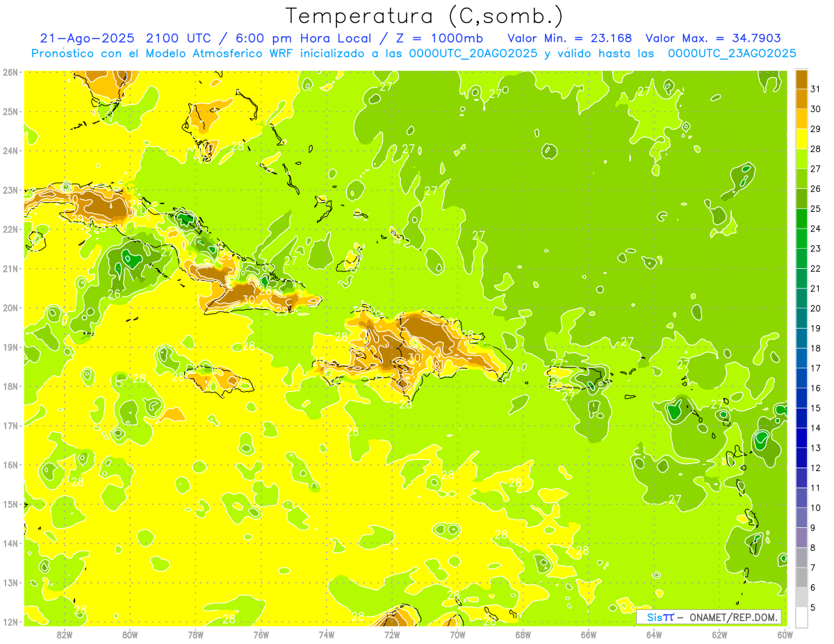Click the "Temperatura (C,somb.)" title
The image size is (834, 644).
tap(425, 15)
